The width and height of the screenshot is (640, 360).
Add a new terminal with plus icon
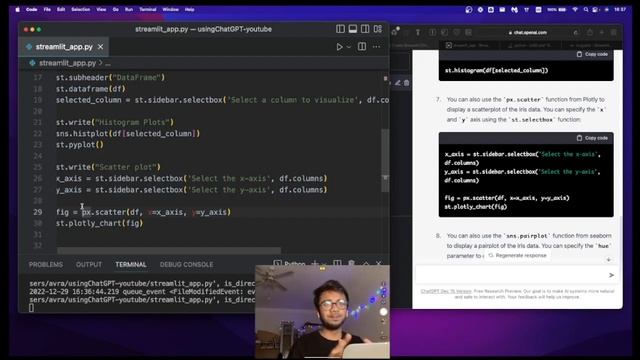click(x=315, y=263)
